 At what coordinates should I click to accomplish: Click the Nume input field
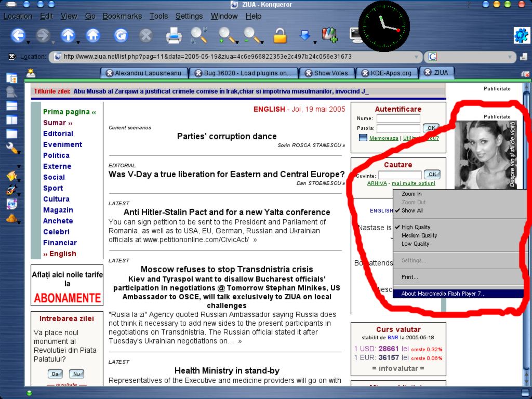[398, 118]
